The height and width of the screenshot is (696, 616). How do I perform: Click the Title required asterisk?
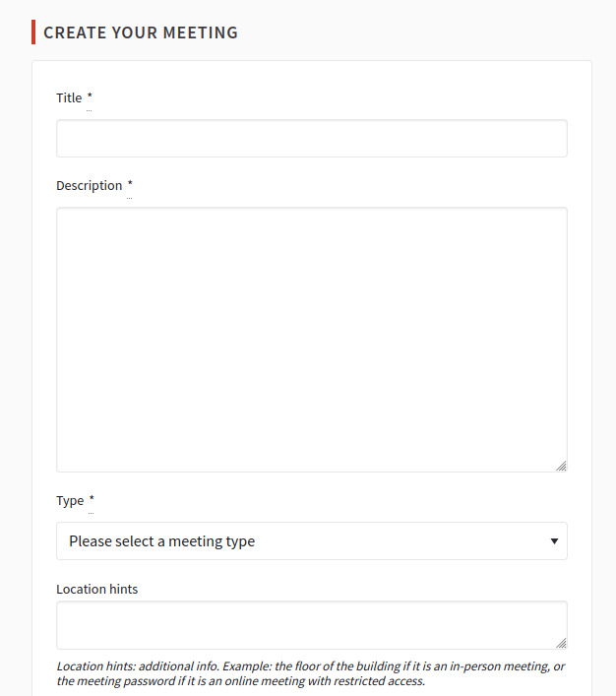coord(90,95)
